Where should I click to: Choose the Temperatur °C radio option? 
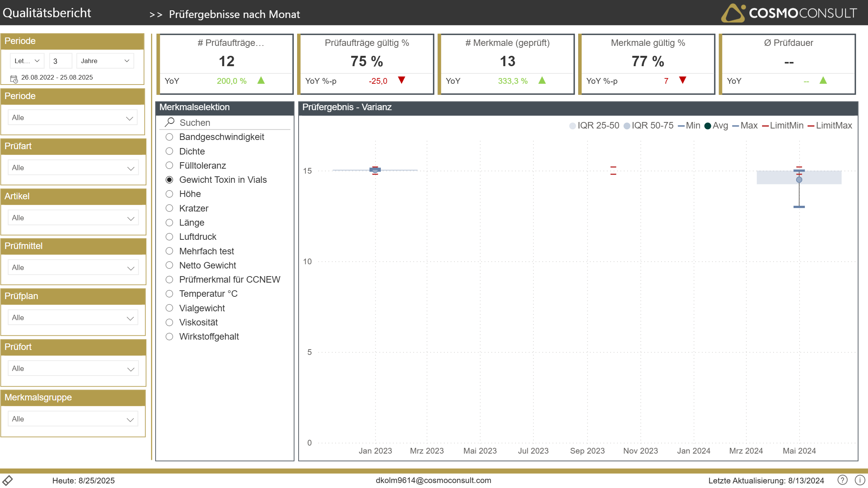click(x=169, y=294)
